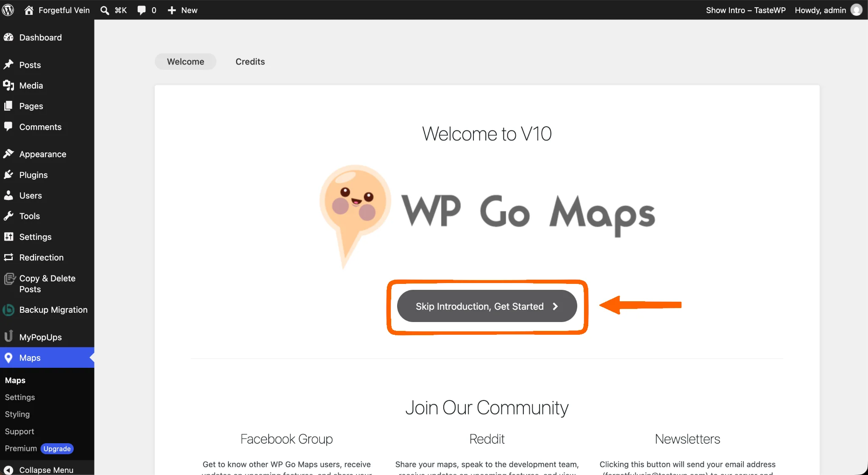Click the Maps location pin icon

tap(8, 358)
